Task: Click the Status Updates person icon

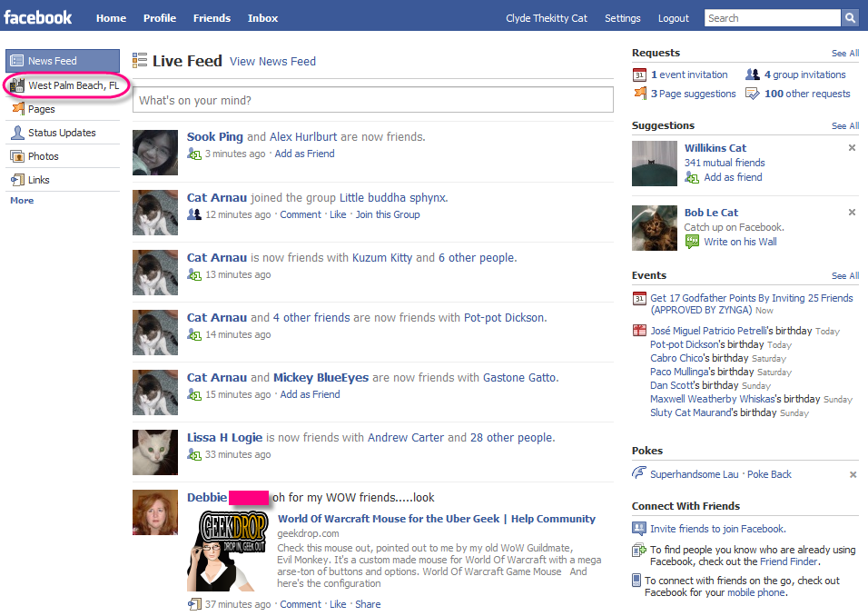Action: (x=18, y=133)
